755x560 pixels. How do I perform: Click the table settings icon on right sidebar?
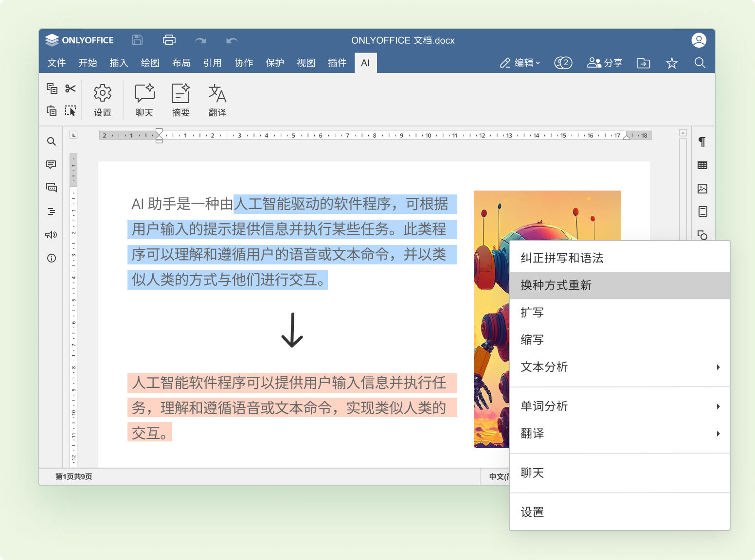[702, 165]
